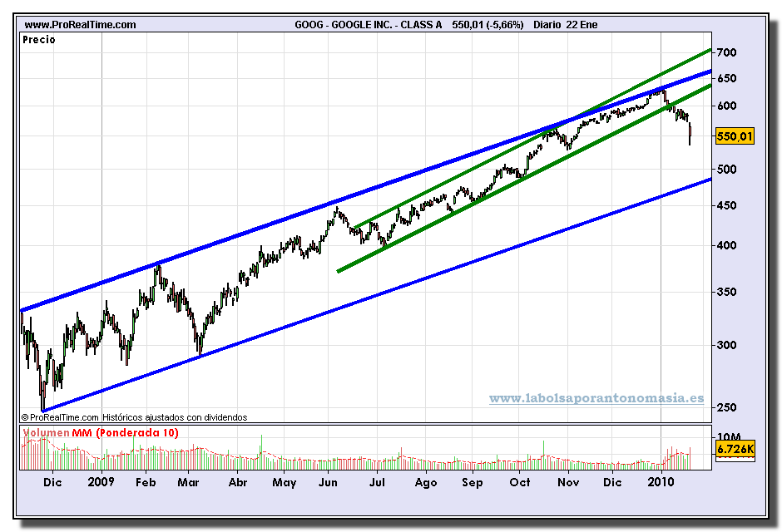Click the May month label

[x=285, y=483]
